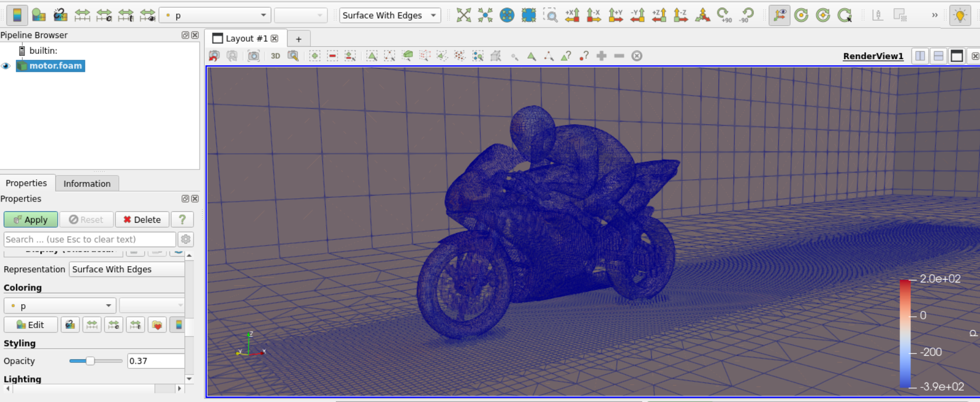This screenshot has width=980, height=402.
Task: Open the p coloring dropdown in Properties
Action: (60, 306)
